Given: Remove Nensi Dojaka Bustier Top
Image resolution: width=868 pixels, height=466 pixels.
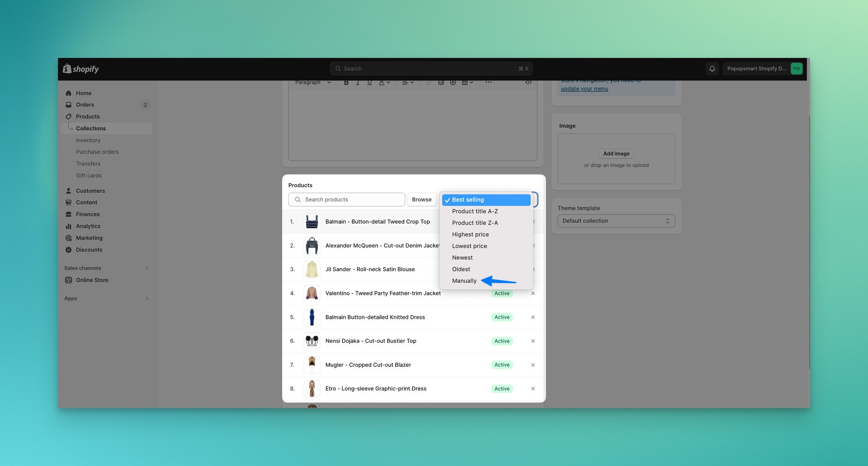Looking at the screenshot, I should pos(533,341).
